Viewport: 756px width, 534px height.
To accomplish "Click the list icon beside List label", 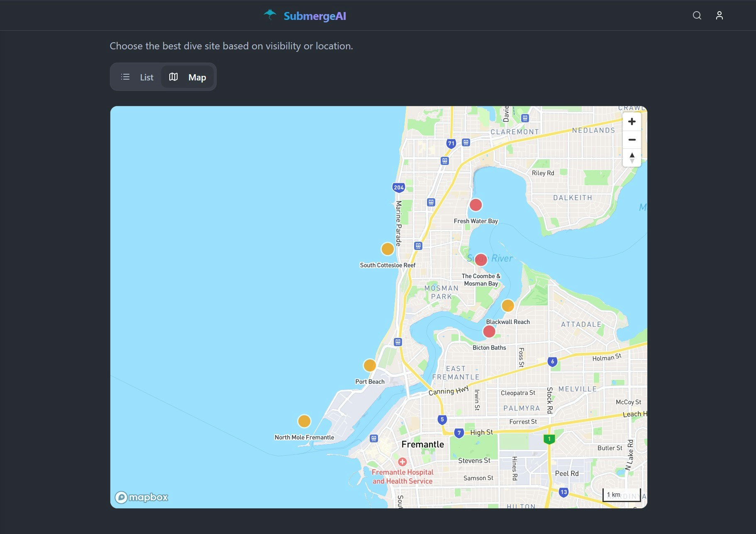I will (x=125, y=77).
